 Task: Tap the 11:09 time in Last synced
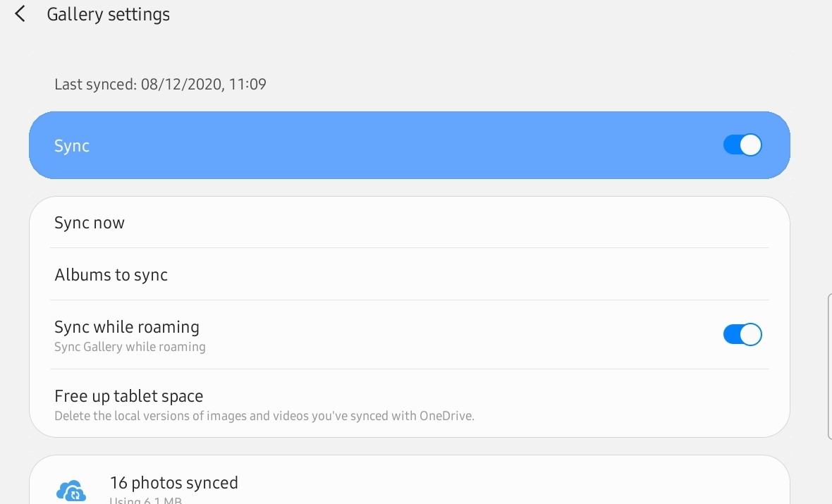click(x=247, y=85)
